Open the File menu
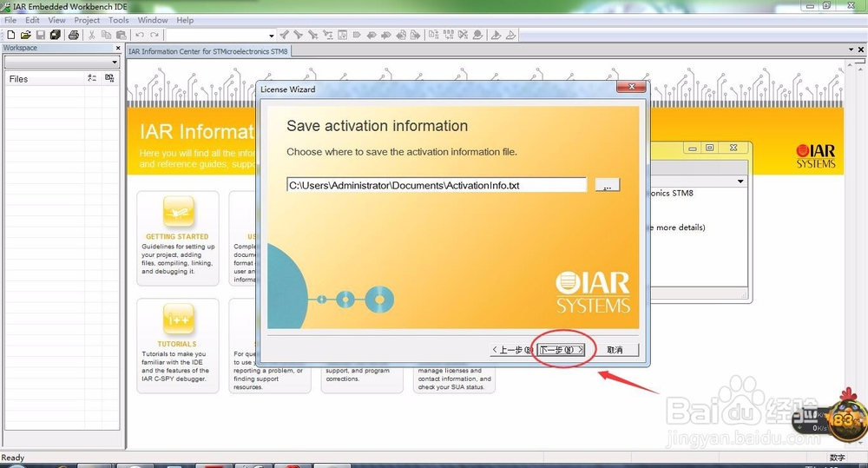 coord(10,20)
